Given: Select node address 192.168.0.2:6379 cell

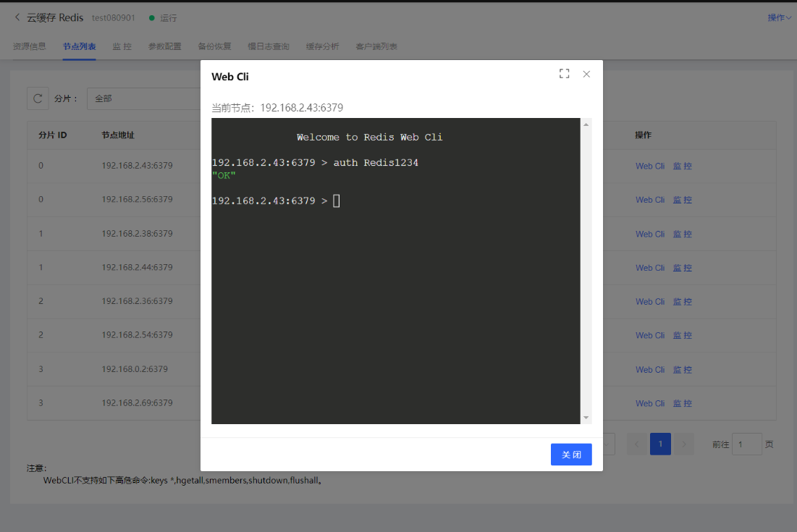Looking at the screenshot, I should [x=135, y=369].
